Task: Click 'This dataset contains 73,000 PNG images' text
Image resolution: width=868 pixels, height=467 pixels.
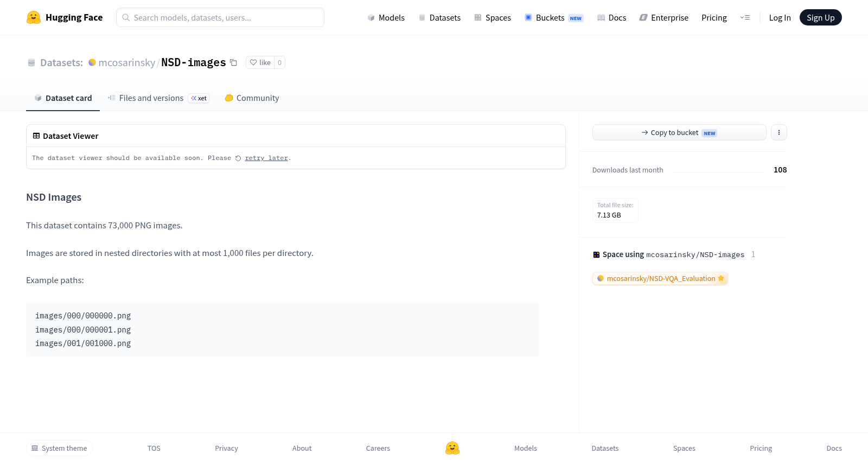Action: click(x=104, y=226)
